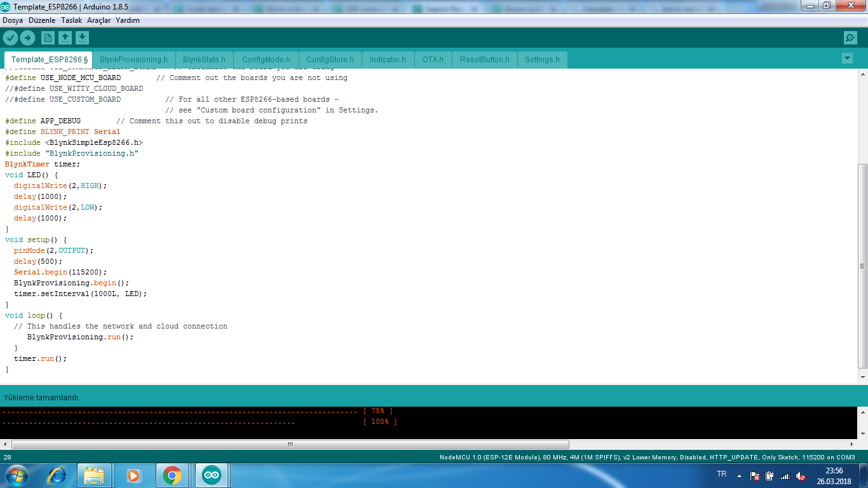Show hidden system tray icons arrow
The image size is (868, 488).
739,475
